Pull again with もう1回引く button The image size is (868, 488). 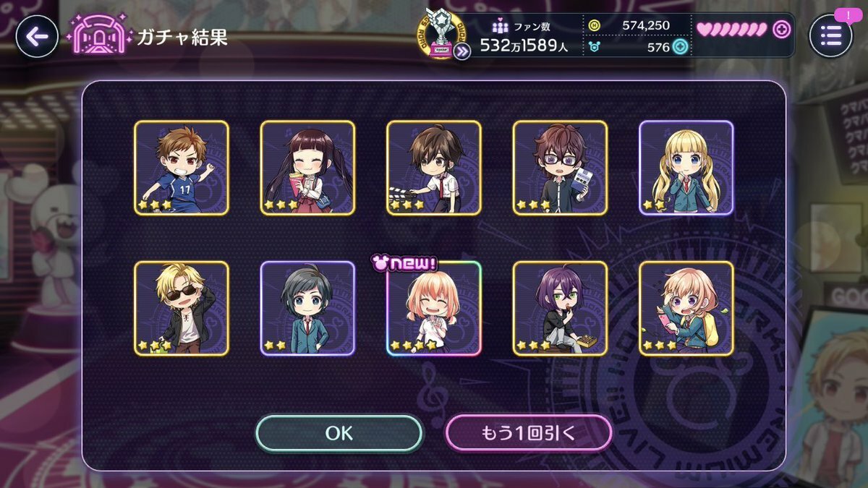[x=529, y=433]
